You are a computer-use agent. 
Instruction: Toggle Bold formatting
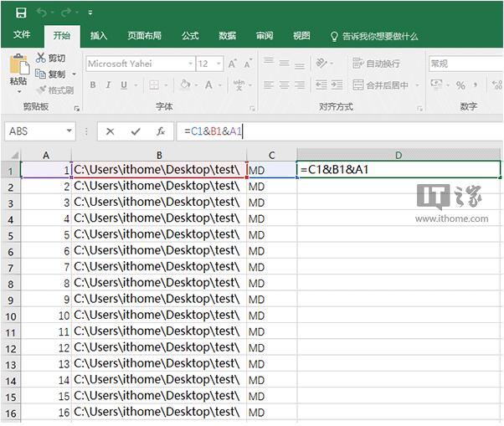93,85
